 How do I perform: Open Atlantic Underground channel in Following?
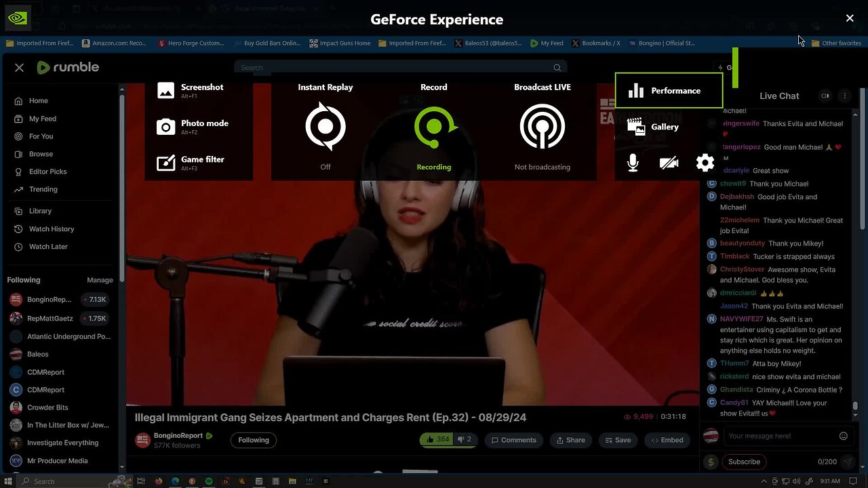tap(61, 336)
